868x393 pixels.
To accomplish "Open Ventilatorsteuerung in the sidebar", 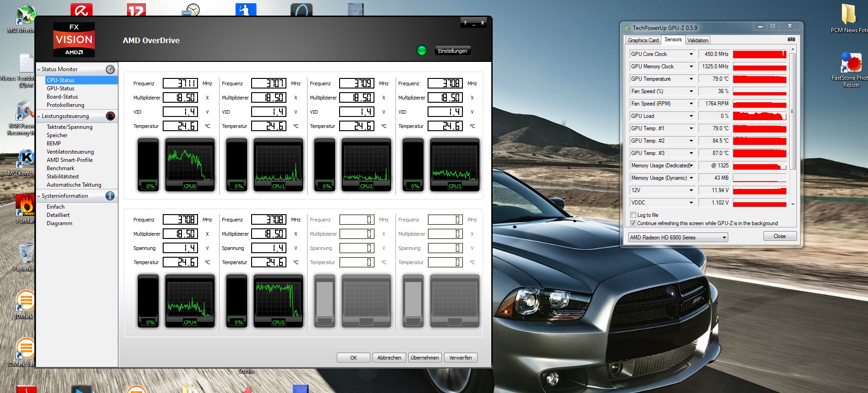I will pos(70,152).
